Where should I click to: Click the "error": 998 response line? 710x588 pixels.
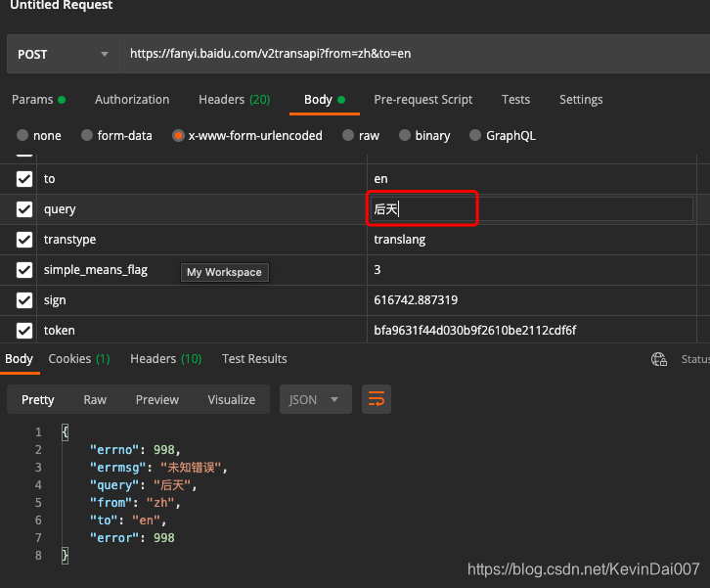click(132, 538)
